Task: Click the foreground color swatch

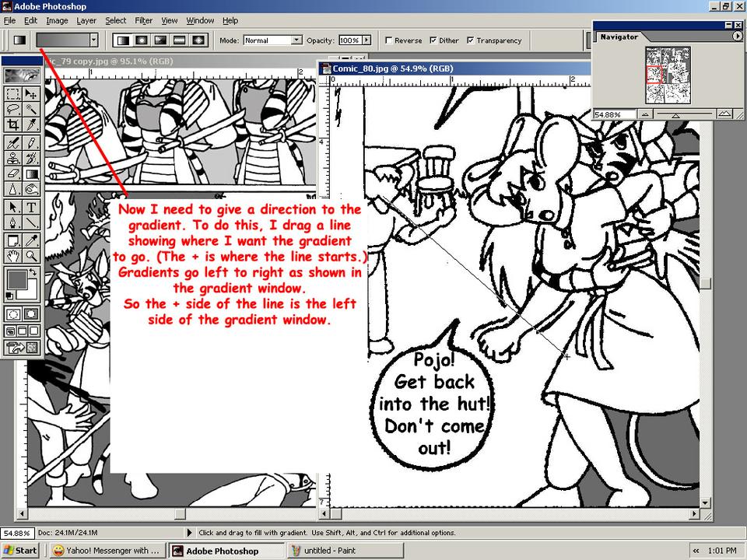Action: pos(16,280)
